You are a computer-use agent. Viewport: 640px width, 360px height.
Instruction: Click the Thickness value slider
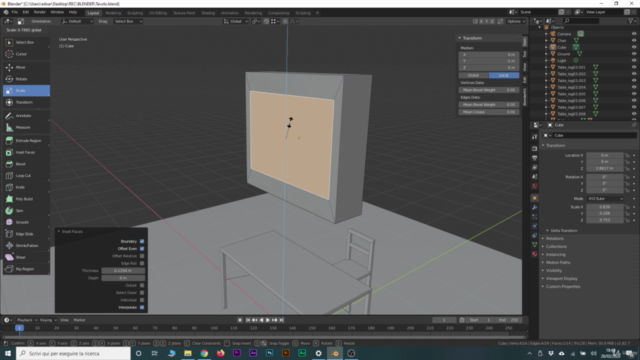click(123, 271)
